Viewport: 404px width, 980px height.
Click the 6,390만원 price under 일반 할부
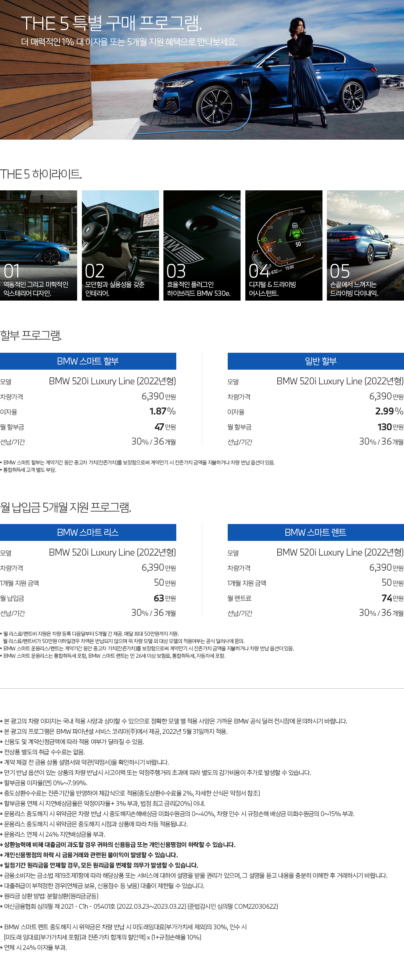[386, 396]
